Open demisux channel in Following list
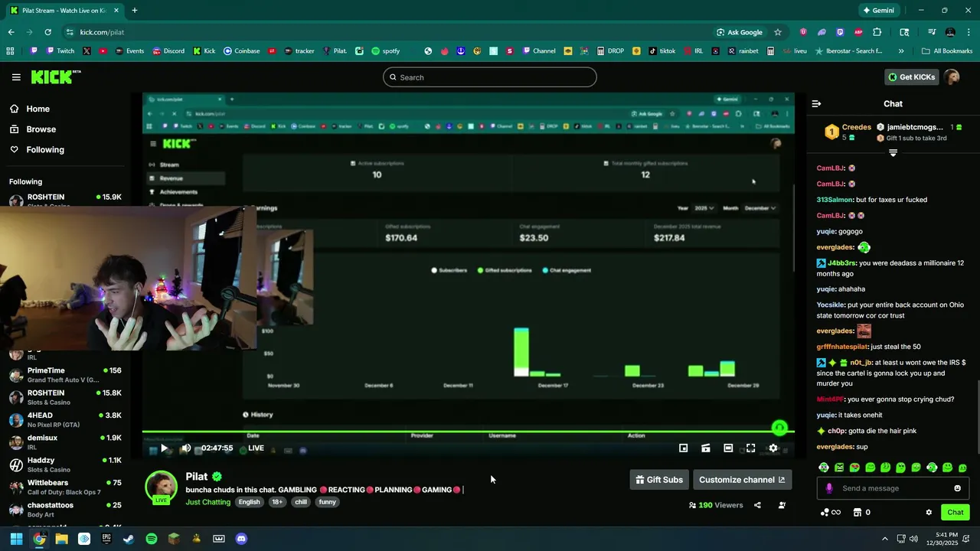The width and height of the screenshot is (980, 551). click(x=65, y=442)
